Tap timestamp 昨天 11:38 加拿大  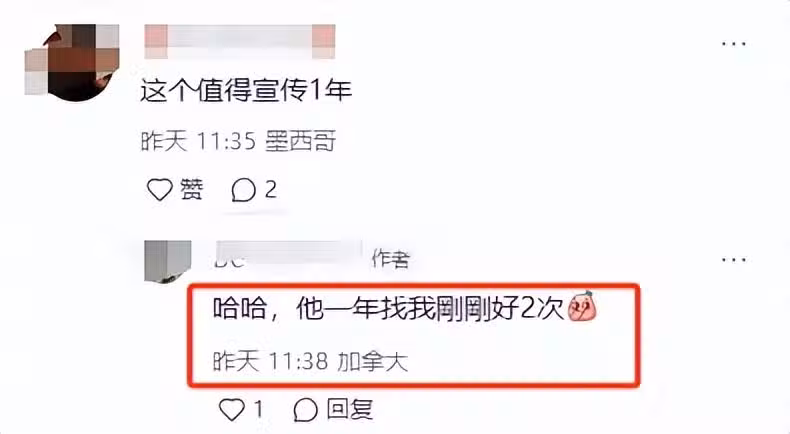pos(310,361)
